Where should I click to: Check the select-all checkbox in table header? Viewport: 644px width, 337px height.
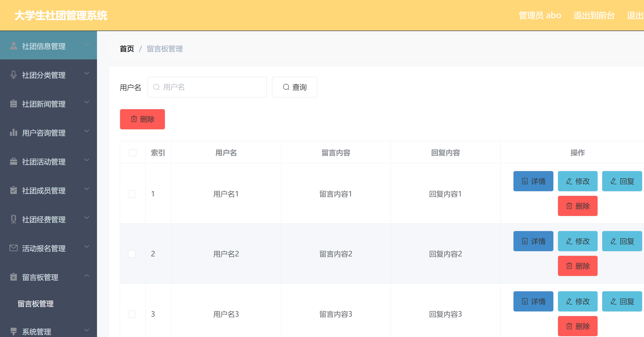pos(132,152)
